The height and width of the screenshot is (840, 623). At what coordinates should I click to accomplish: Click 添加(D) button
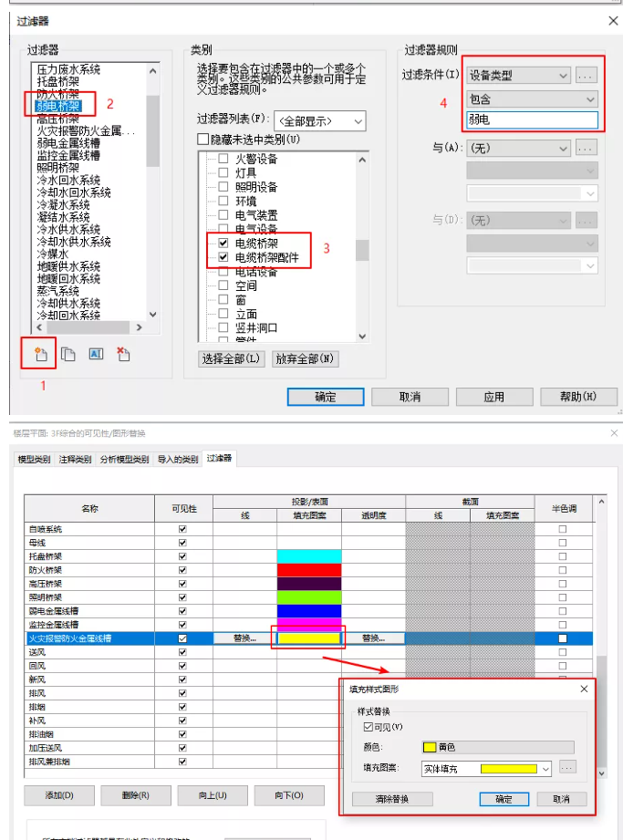[x=59, y=795]
